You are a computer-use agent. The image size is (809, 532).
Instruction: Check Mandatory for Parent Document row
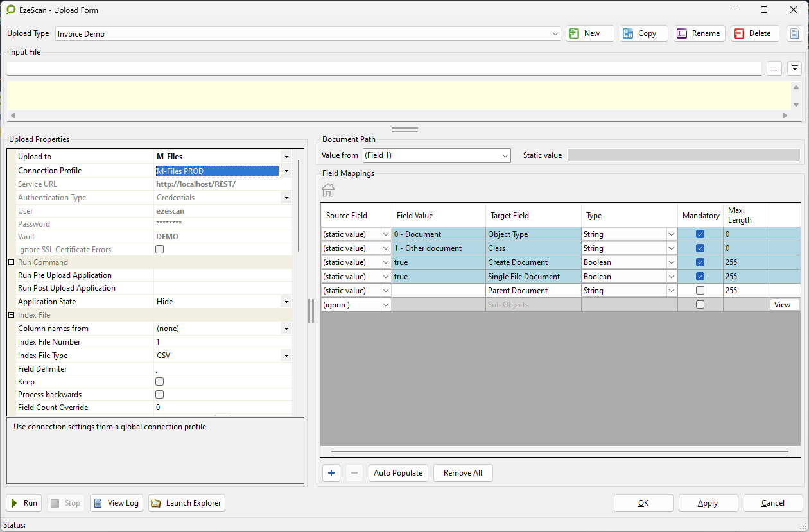click(x=700, y=291)
